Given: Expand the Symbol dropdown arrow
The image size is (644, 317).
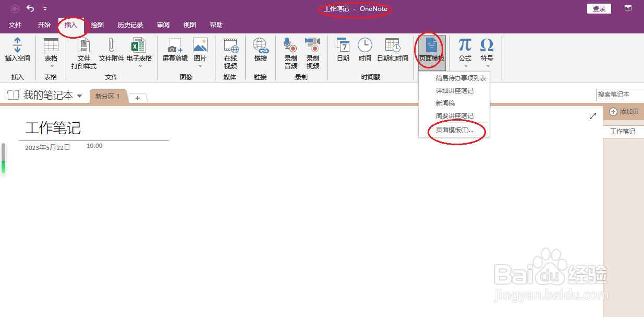Looking at the screenshot, I should pyautogui.click(x=488, y=66).
